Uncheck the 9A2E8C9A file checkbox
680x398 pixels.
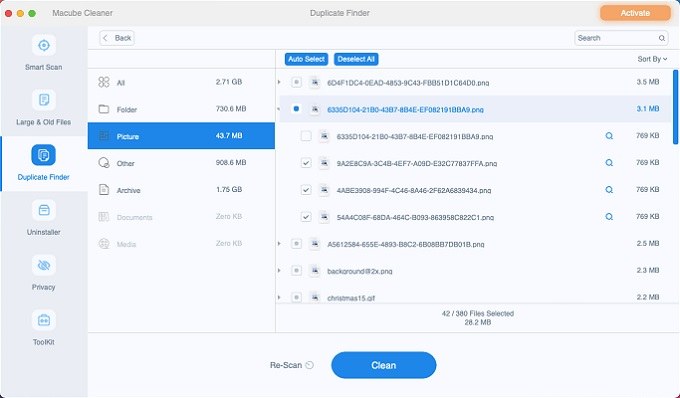click(x=306, y=163)
